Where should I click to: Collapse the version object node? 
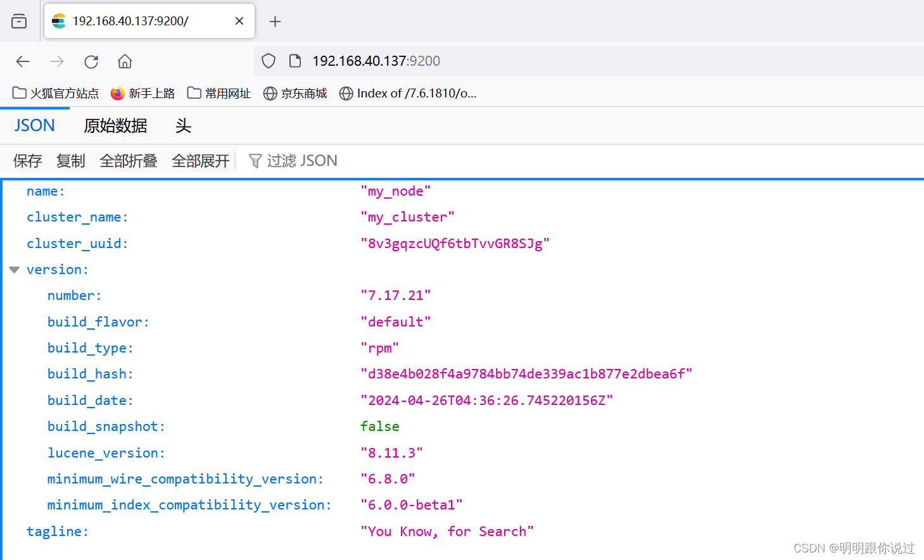[14, 269]
